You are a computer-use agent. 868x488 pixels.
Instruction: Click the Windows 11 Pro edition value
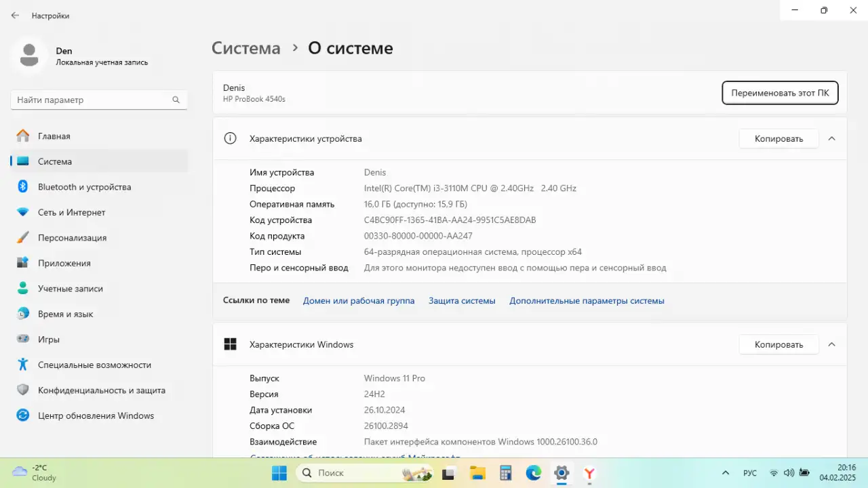click(x=395, y=378)
